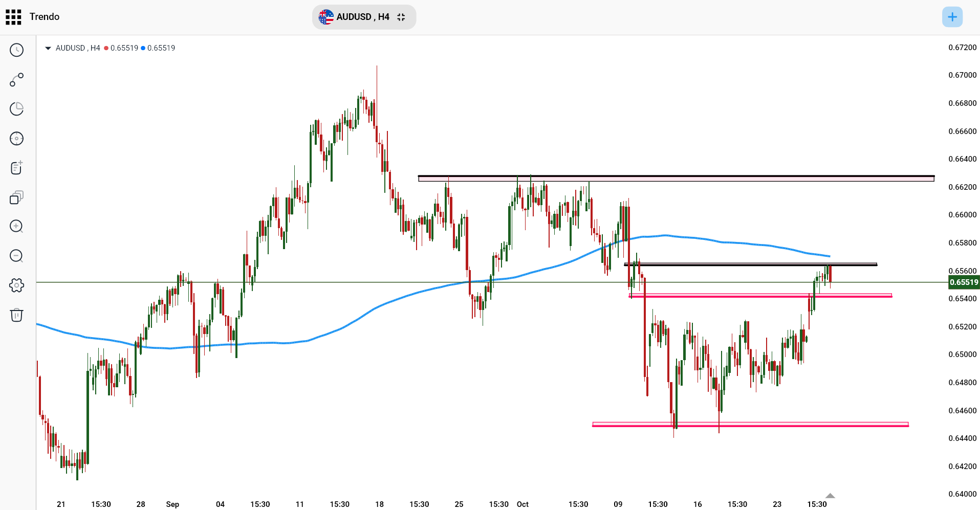Click the blue plus button
980x510 pixels.
[x=952, y=17]
